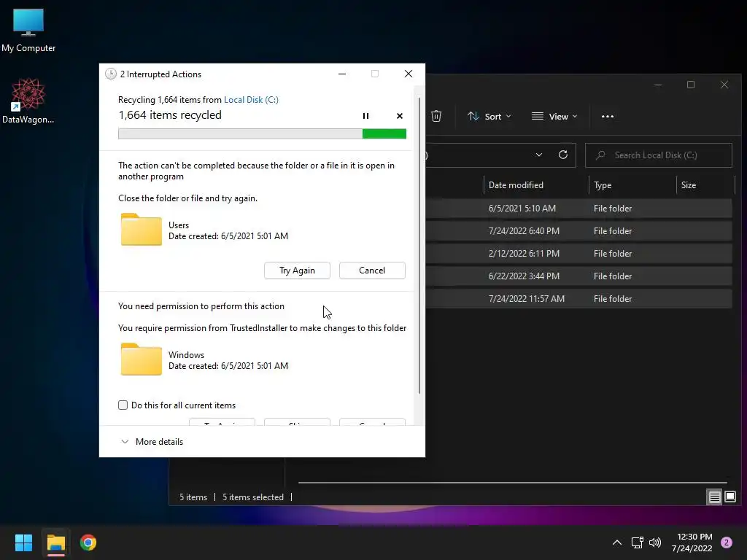Open DataWagon desktop shortcut
Screen dimensions: 747x560
pos(28,101)
